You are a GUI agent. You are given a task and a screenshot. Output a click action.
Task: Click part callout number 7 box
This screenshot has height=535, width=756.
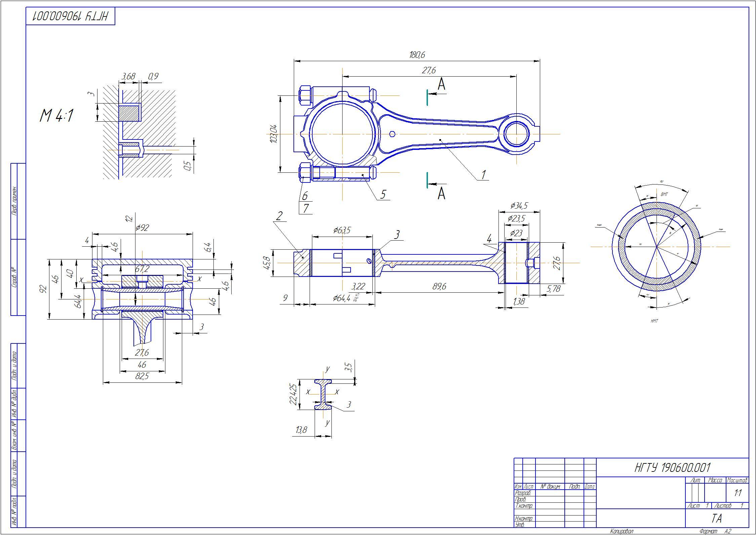(x=305, y=208)
